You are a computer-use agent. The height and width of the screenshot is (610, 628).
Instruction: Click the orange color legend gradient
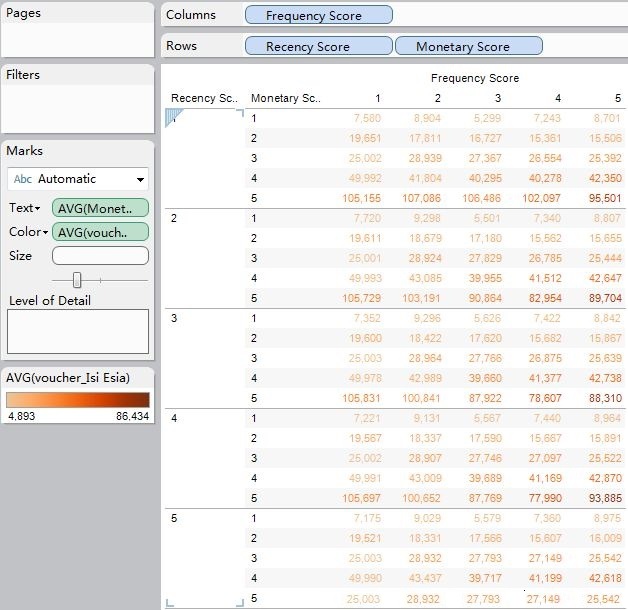coord(78,399)
